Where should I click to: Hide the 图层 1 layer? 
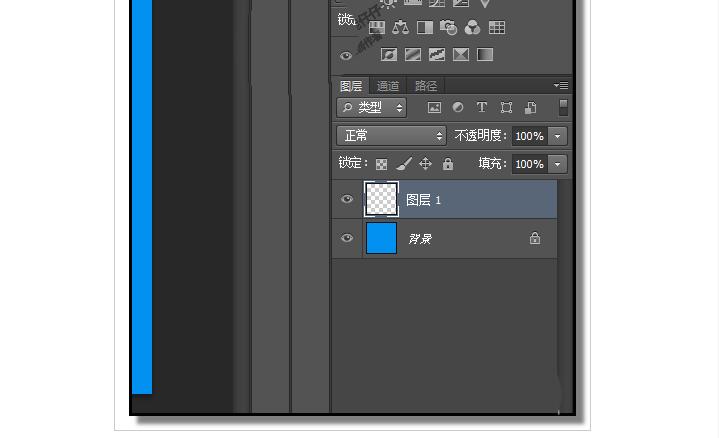[347, 199]
